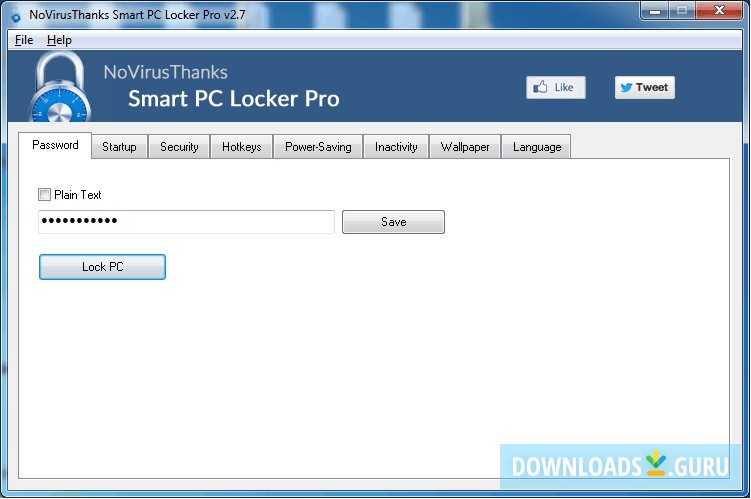Viewport: 751px width, 499px height.
Task: Switch to the Language tab
Action: tap(536, 147)
